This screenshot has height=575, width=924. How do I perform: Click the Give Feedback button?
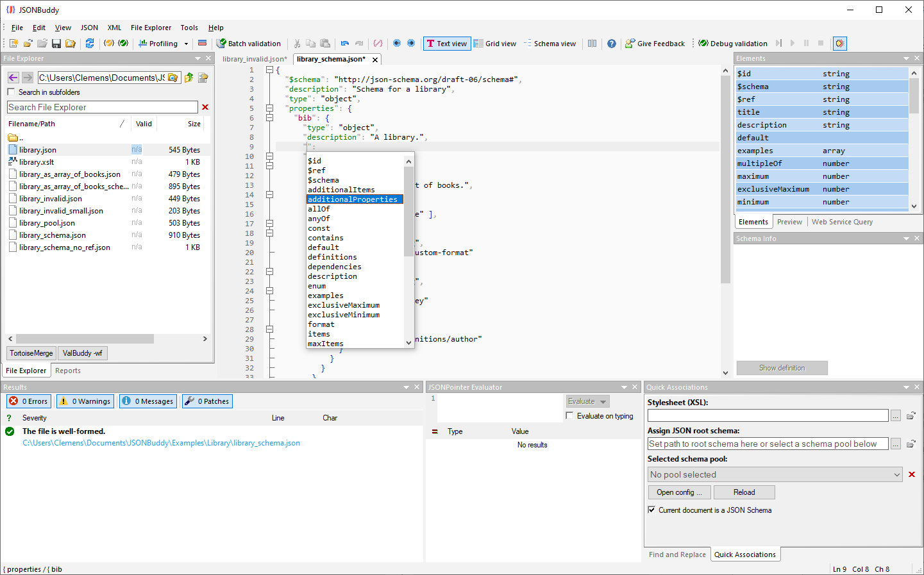point(655,44)
